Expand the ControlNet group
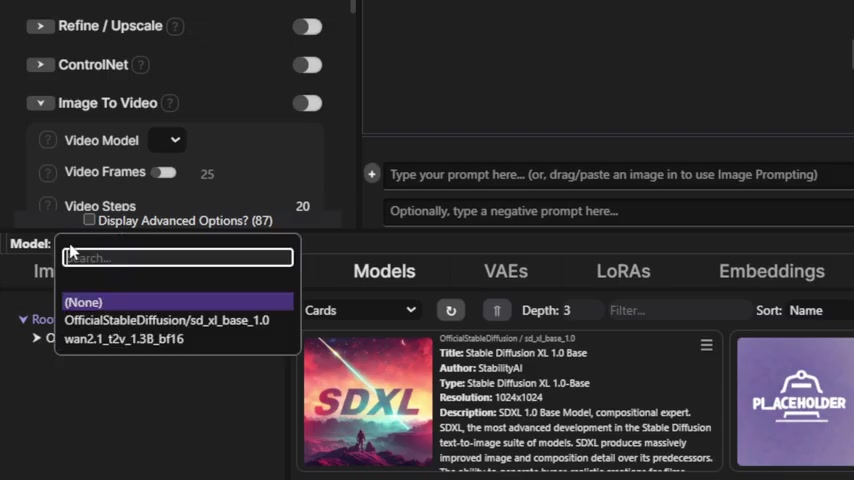 (40, 64)
